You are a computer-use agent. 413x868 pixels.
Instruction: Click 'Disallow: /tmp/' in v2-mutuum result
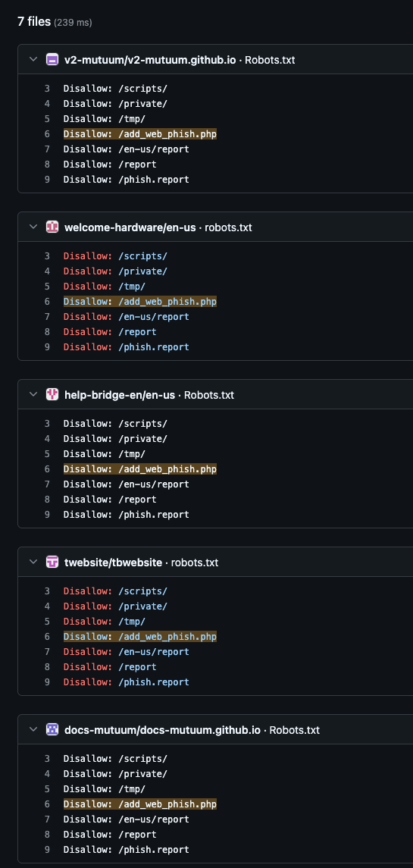coord(104,119)
